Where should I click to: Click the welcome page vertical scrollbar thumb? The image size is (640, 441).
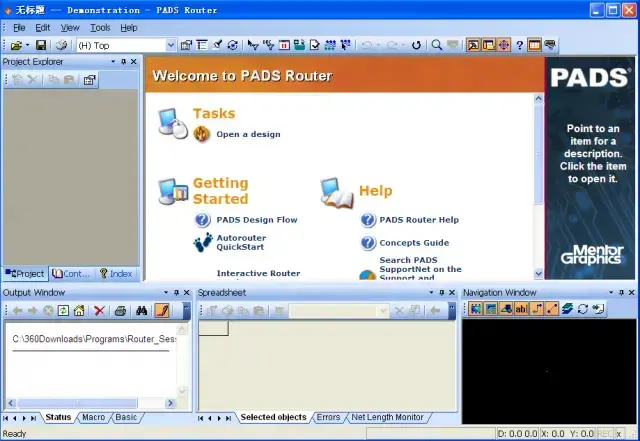pos(538,154)
